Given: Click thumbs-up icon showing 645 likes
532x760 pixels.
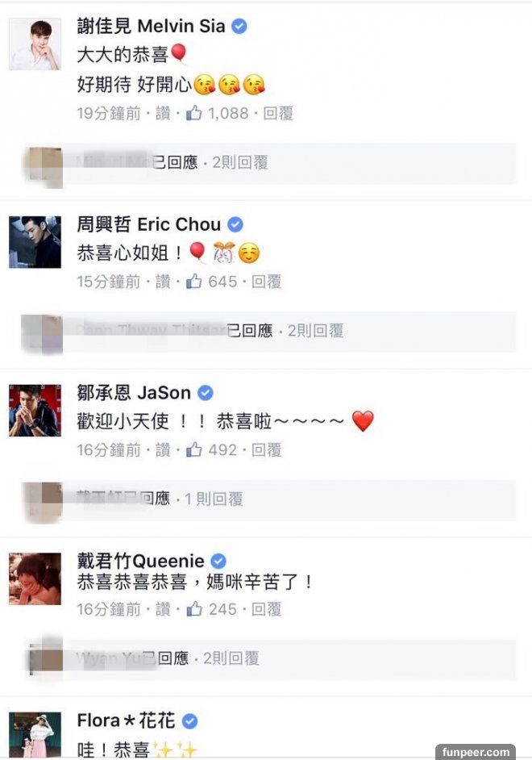Looking at the screenshot, I should [193, 282].
